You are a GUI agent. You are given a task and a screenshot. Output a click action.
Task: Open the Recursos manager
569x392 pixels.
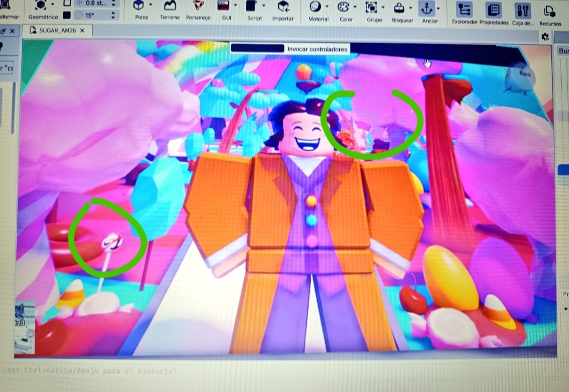(x=550, y=11)
